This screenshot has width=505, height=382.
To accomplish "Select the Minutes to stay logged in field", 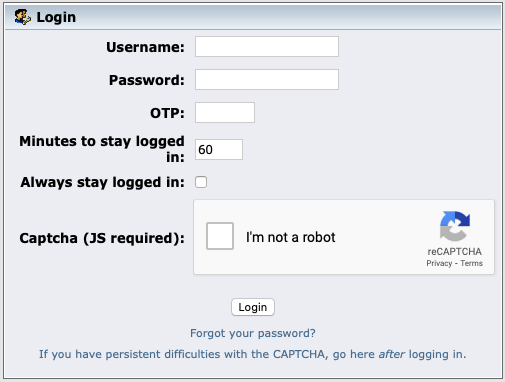I will 219,150.
